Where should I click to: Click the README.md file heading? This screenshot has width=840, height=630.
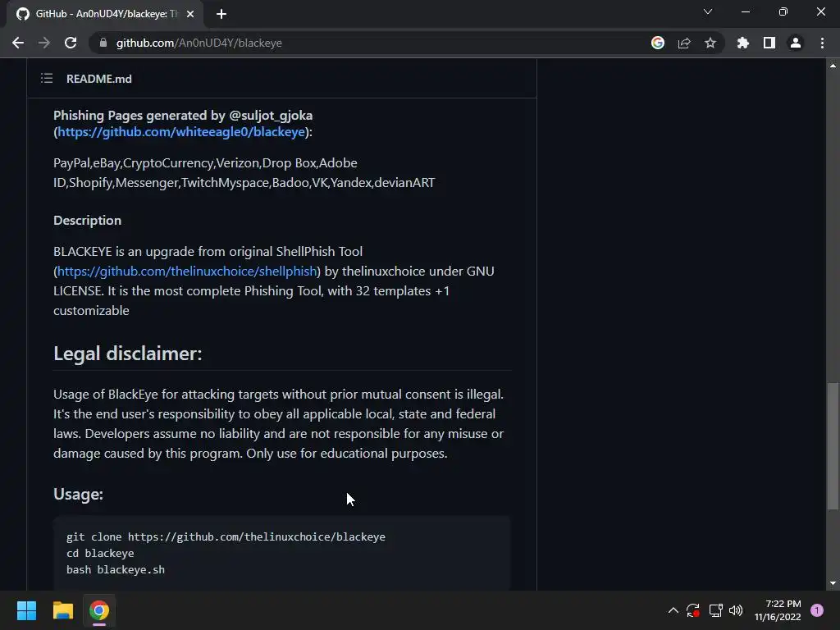(x=98, y=79)
